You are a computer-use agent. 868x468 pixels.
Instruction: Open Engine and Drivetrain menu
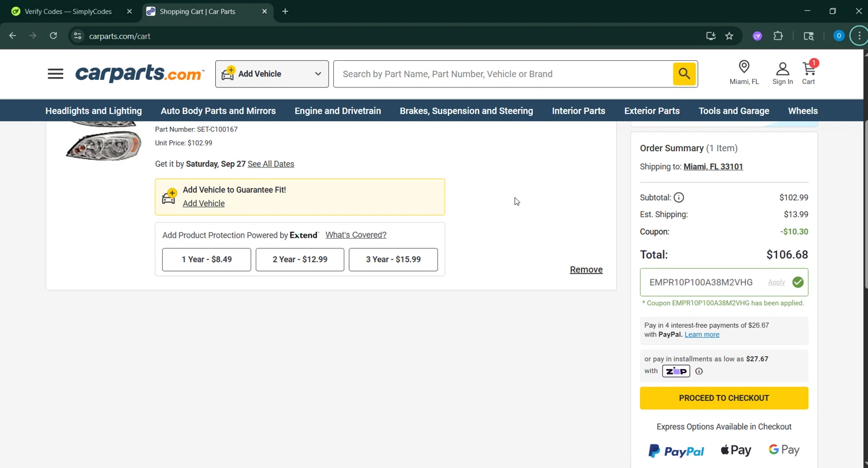click(x=338, y=111)
